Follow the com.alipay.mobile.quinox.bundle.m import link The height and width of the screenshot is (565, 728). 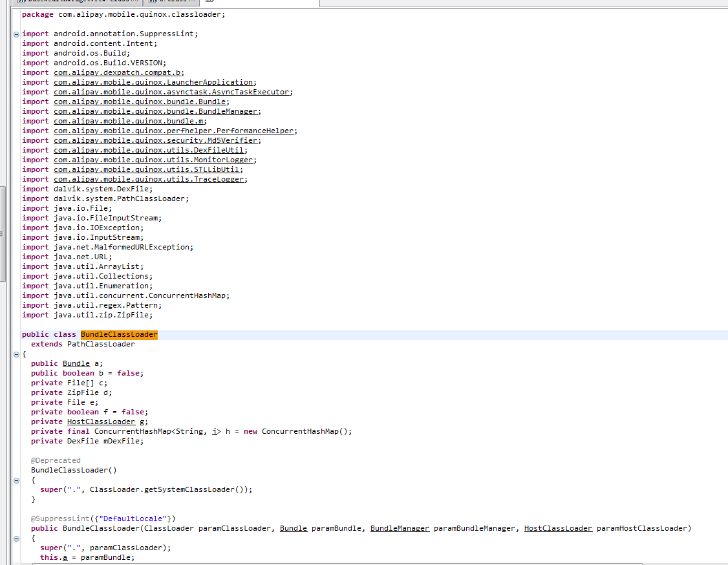click(x=128, y=121)
